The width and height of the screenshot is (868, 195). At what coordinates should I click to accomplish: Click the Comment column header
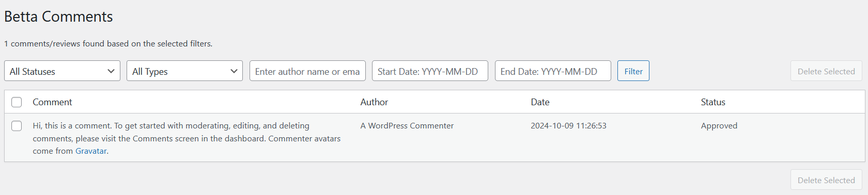point(52,102)
